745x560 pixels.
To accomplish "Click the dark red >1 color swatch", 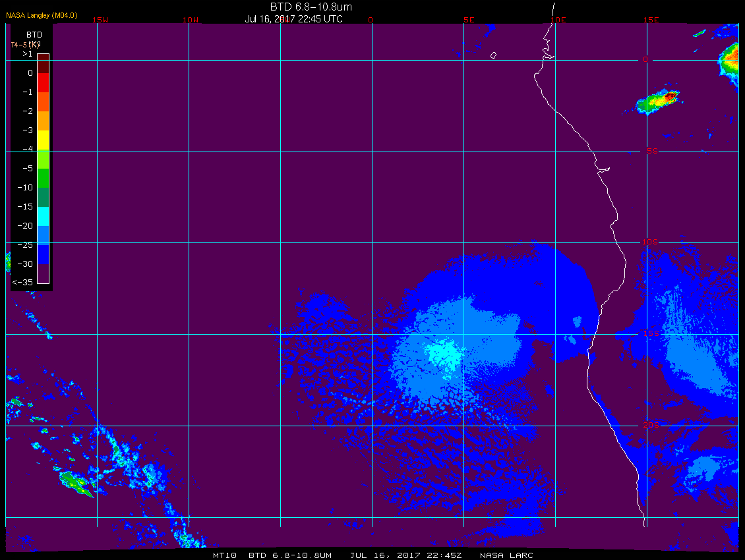I will 44,63.
